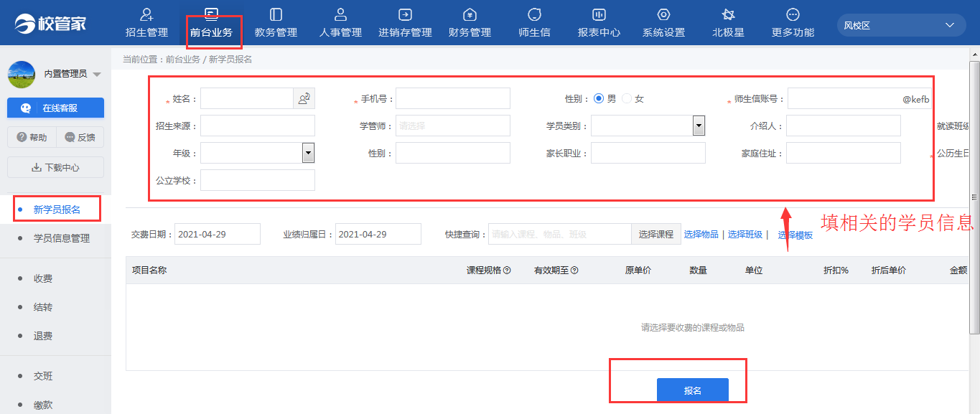Click the 校管家 logo
The height and width of the screenshot is (414, 980).
50,24
